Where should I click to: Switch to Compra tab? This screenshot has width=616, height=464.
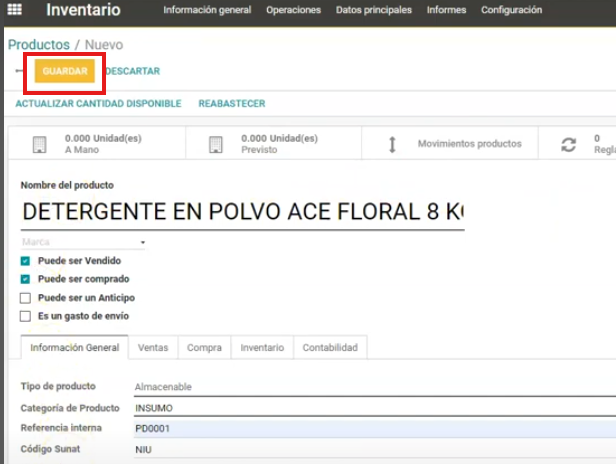204,348
